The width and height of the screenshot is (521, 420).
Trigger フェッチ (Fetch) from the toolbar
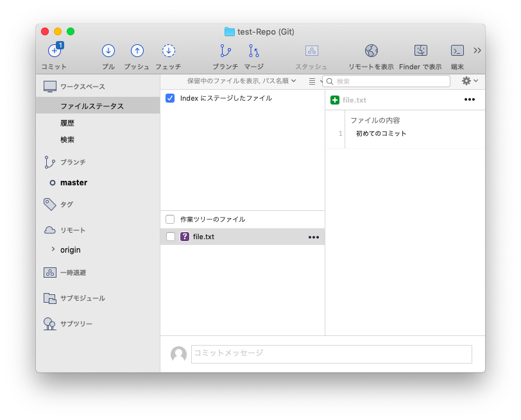click(168, 51)
